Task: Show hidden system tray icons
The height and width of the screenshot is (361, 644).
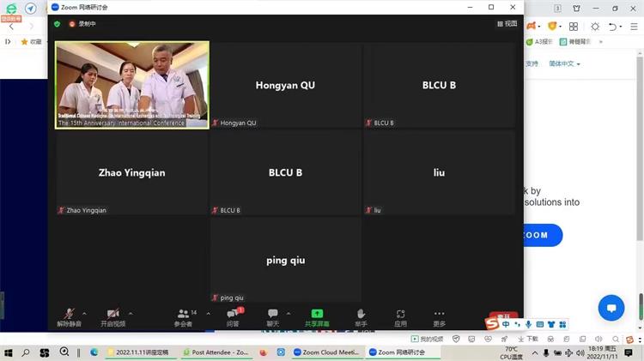Action: pos(535,352)
